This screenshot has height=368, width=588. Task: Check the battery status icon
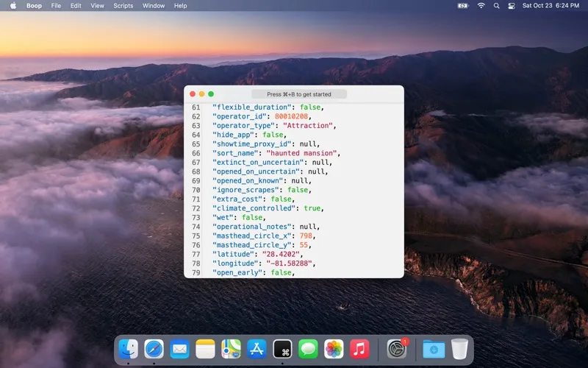(463, 6)
